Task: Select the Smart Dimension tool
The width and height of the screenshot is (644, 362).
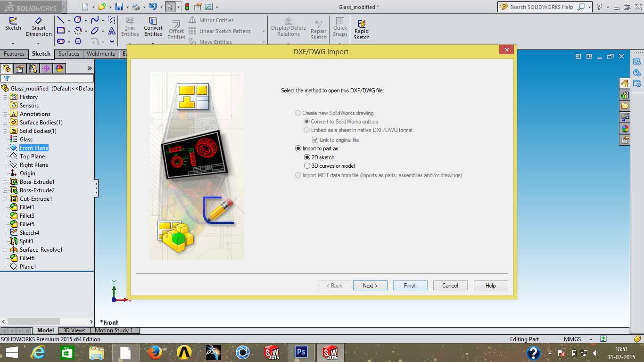Action: pos(39,27)
